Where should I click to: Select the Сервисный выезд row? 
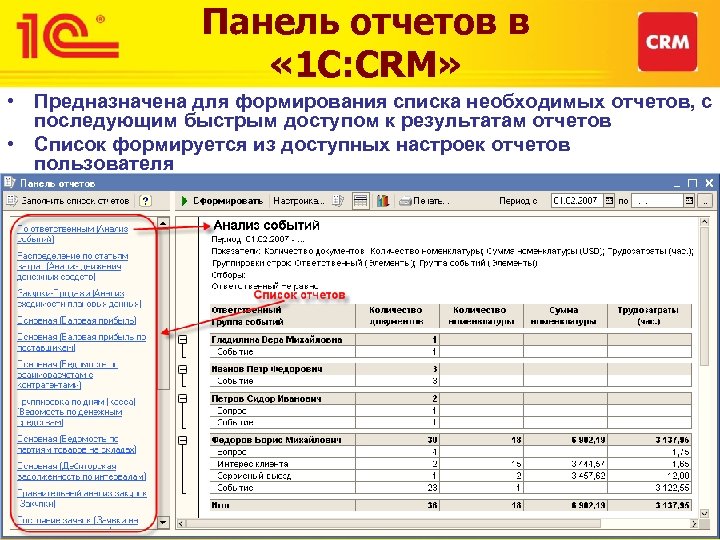coord(451,476)
